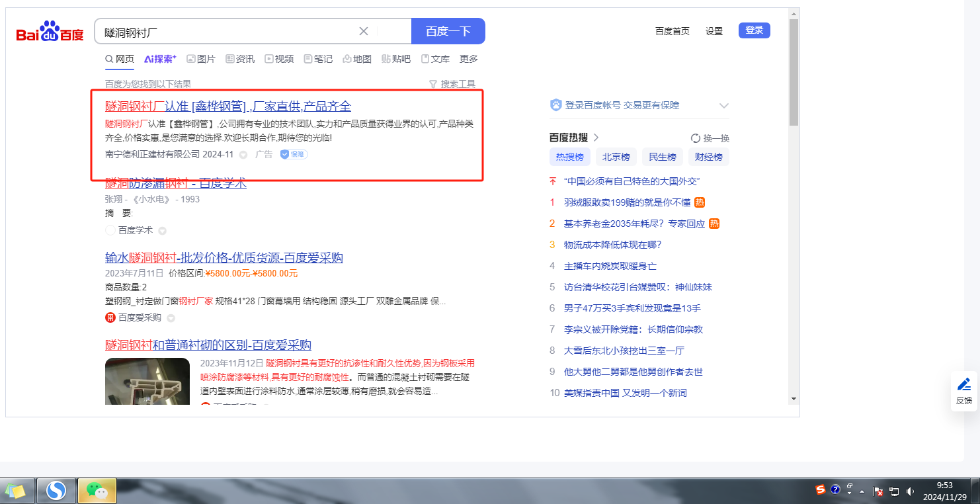Click the 热 badge next to 基本养老金2035年耗尽
The width and height of the screenshot is (980, 504).
point(714,224)
